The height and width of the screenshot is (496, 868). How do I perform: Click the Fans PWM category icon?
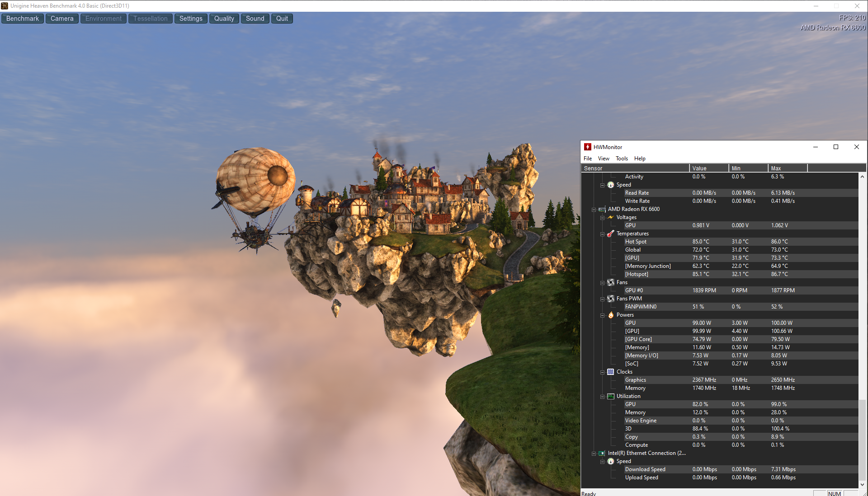(611, 299)
